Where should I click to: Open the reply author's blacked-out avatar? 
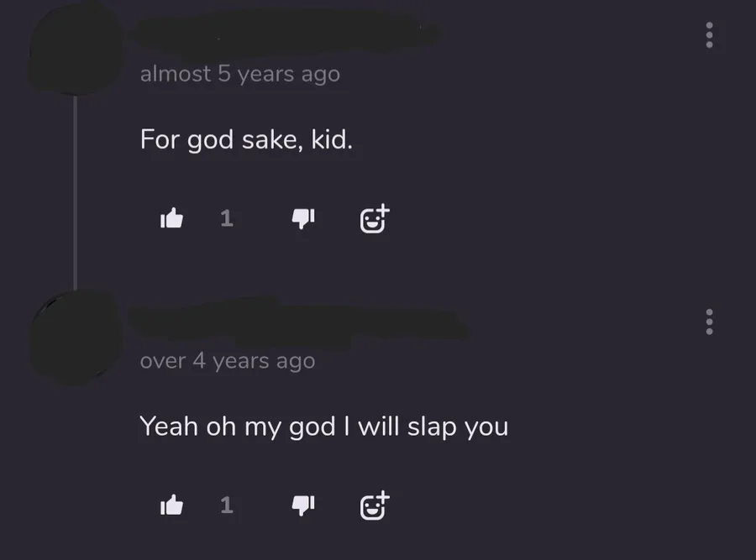pyautogui.click(x=76, y=338)
